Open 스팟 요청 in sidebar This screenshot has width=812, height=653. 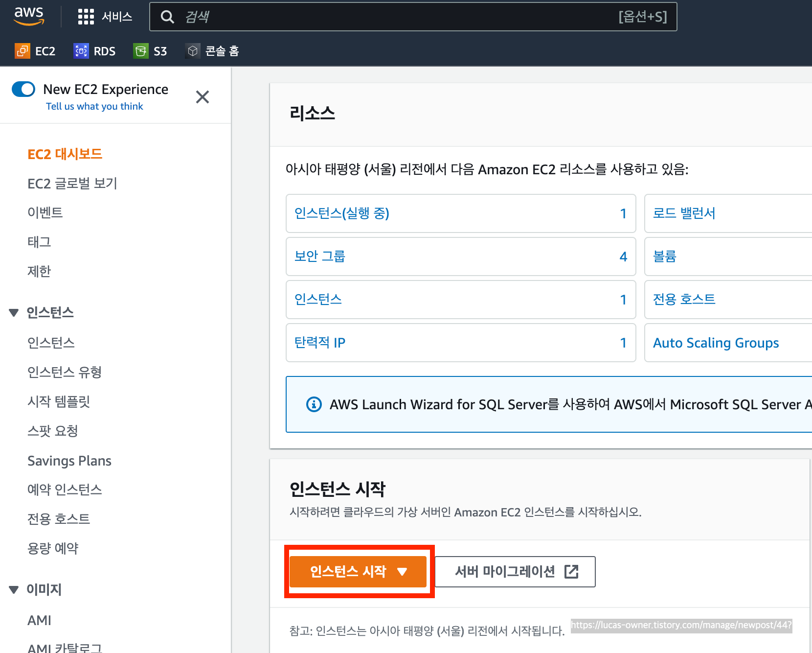pos(53,431)
